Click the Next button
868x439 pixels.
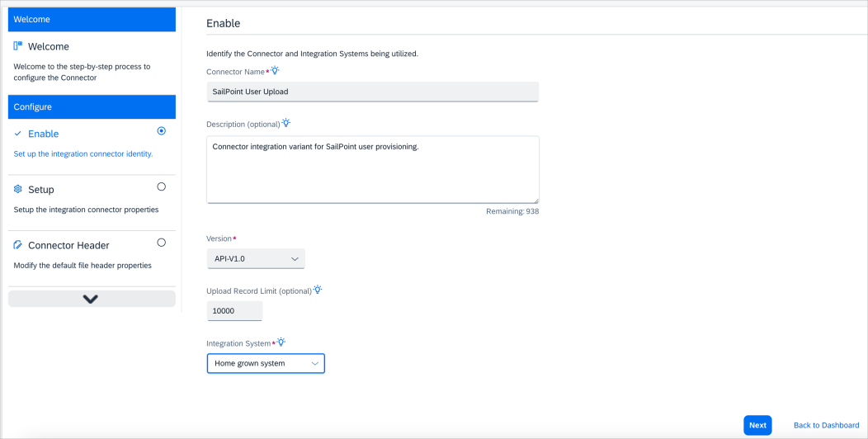[x=757, y=425]
